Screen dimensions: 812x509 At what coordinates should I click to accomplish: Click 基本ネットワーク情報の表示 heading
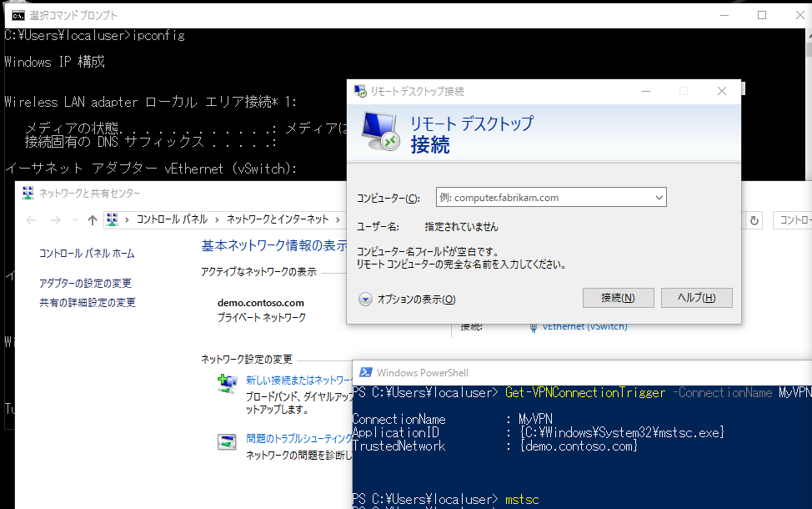point(274,245)
